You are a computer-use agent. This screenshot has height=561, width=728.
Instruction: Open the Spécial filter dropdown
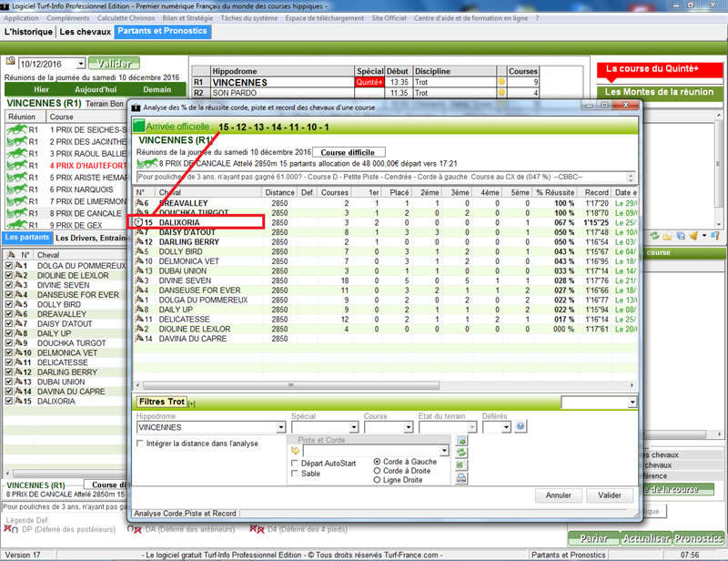point(353,427)
